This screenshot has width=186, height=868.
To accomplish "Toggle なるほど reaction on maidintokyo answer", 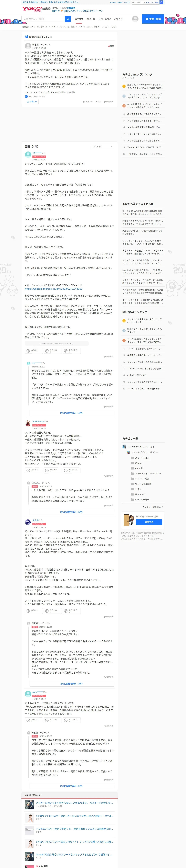I will (33, 470).
